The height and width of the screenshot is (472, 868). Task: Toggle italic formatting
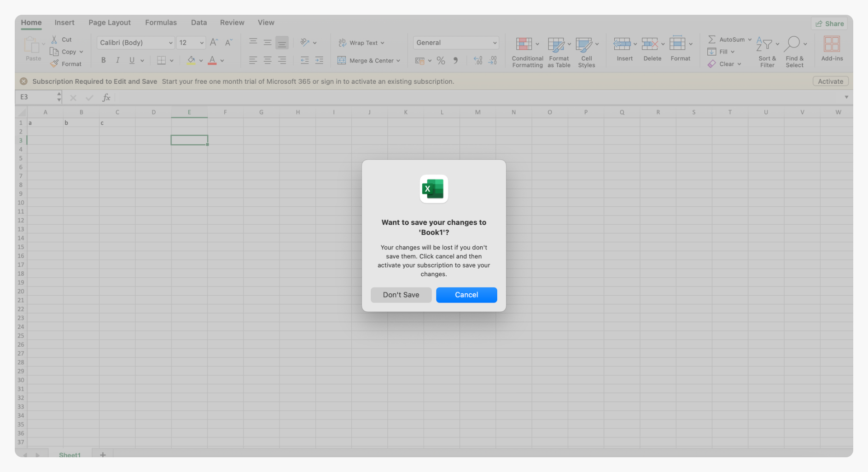point(117,60)
